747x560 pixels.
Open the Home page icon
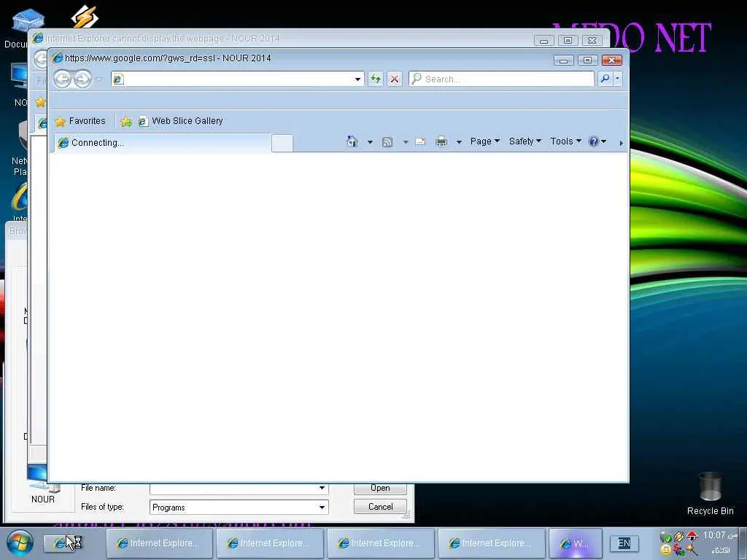(x=352, y=141)
